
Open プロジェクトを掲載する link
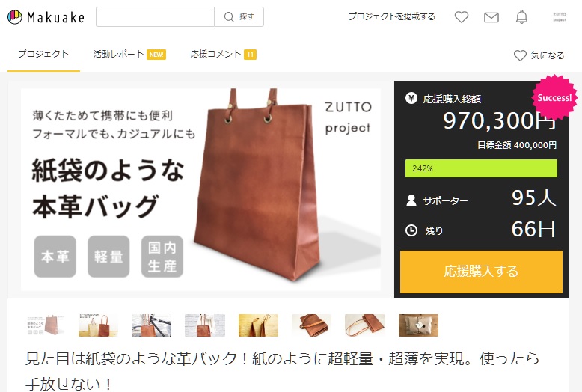(x=391, y=16)
